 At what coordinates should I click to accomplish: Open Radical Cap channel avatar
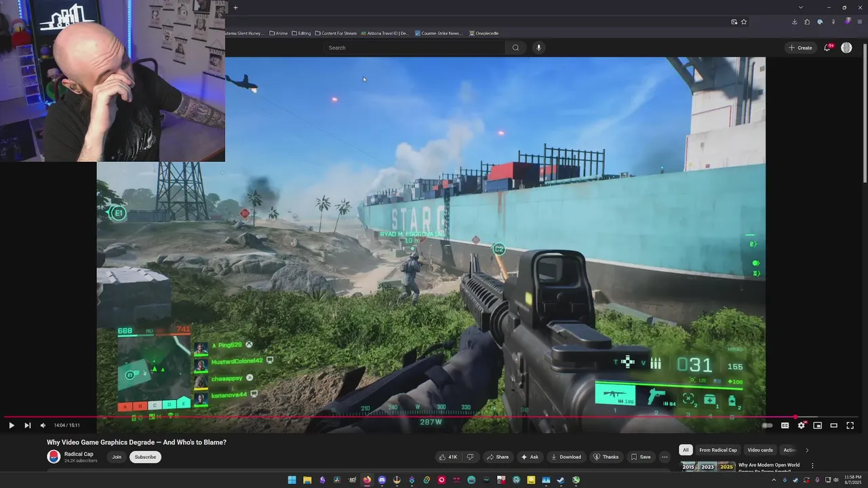click(54, 457)
